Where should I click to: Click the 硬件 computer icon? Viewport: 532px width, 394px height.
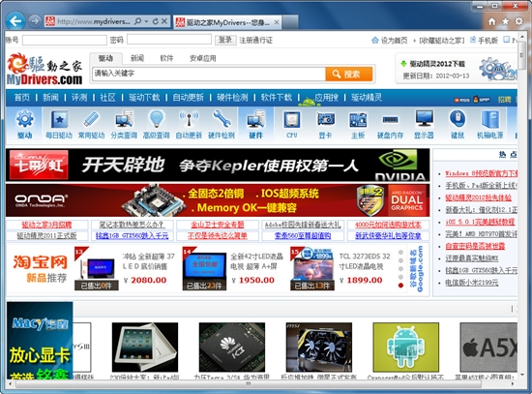point(255,124)
